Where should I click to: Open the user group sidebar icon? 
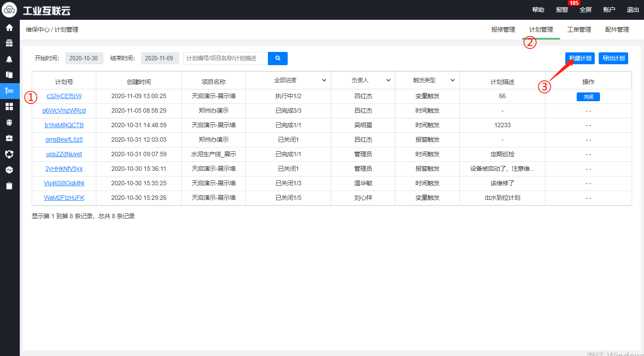[x=9, y=122]
